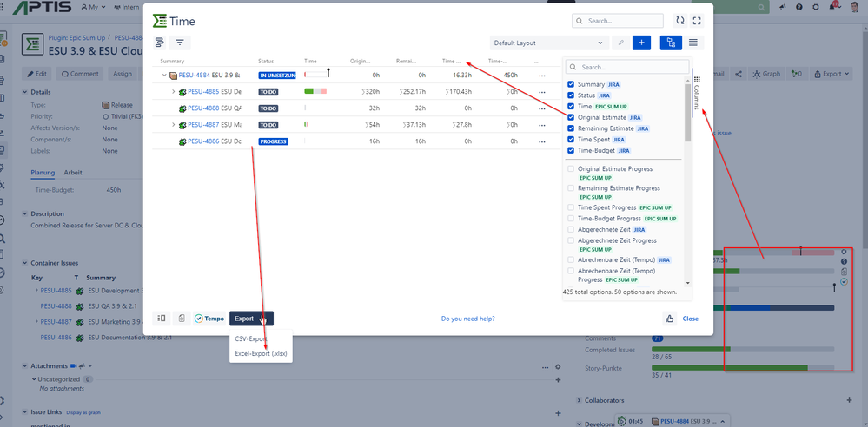Click the Completed Issues progress bar

coord(743,350)
